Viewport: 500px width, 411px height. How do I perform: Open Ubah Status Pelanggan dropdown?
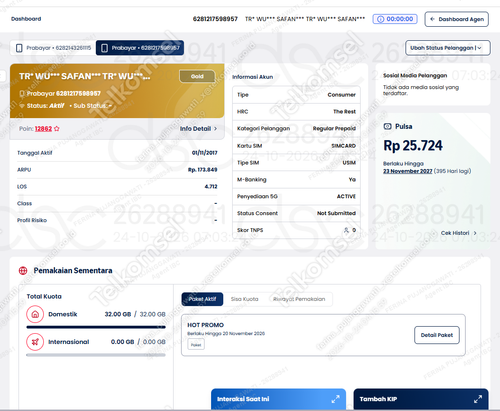coord(448,48)
